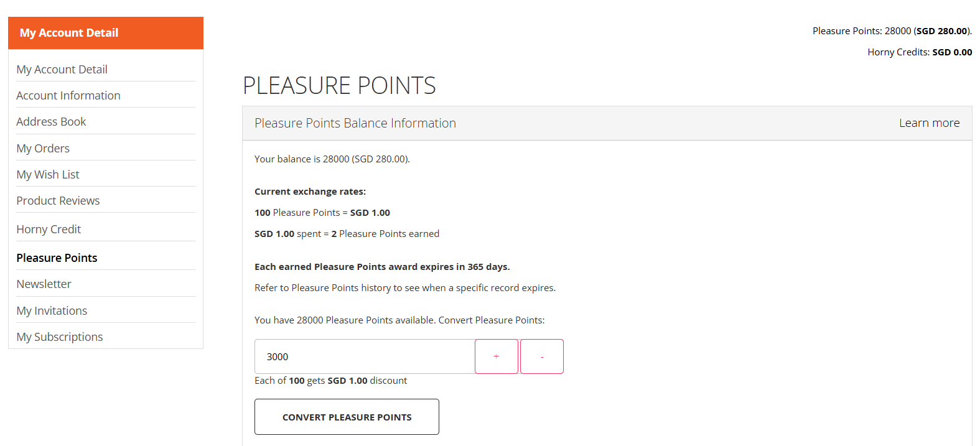Focus the points amount input field

[365, 356]
